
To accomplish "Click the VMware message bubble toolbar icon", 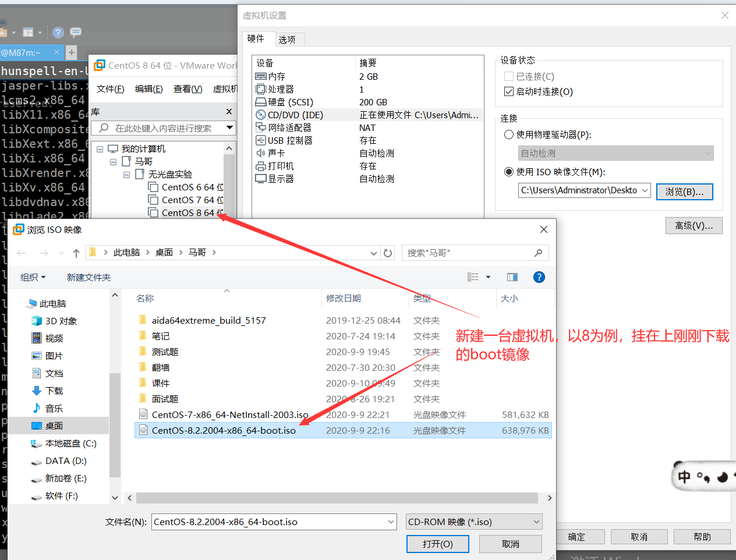I will [x=76, y=32].
